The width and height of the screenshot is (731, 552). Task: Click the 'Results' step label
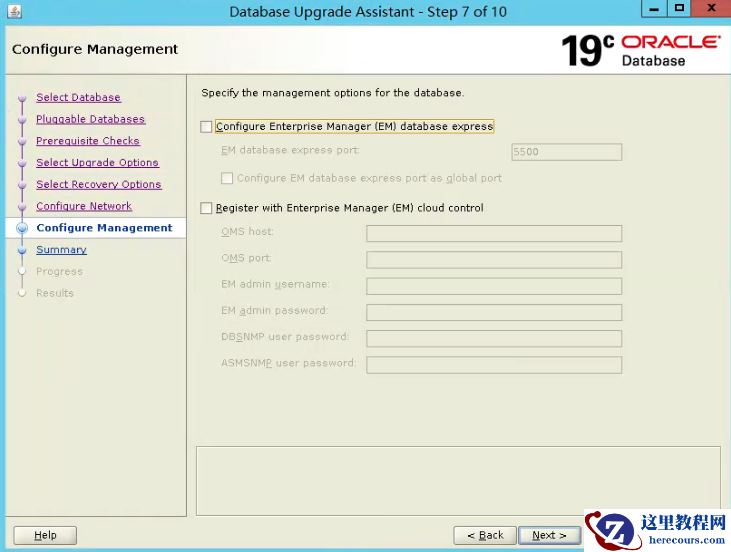pyautogui.click(x=55, y=293)
